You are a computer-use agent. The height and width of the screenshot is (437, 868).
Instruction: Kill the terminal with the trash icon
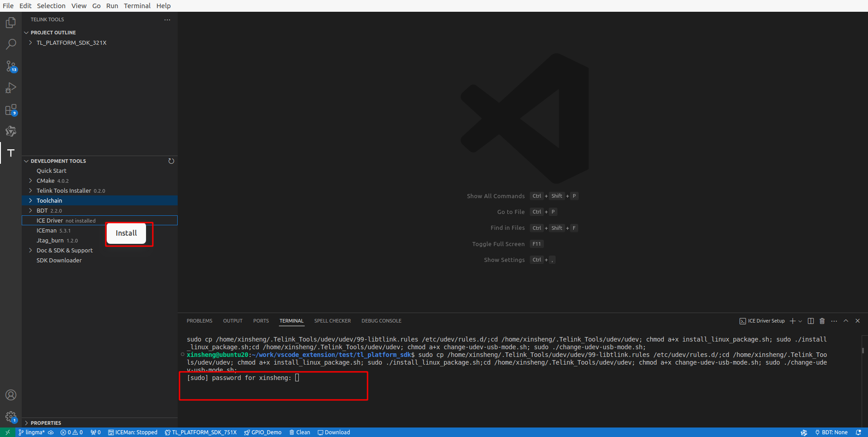click(822, 321)
